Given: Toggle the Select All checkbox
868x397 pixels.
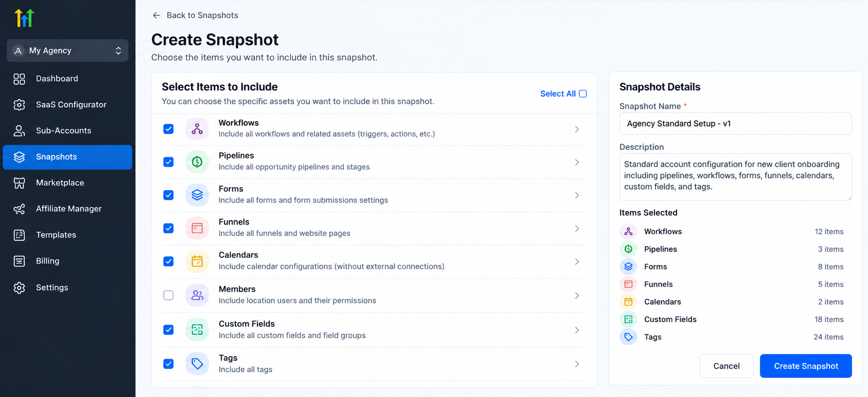Looking at the screenshot, I should pos(583,94).
